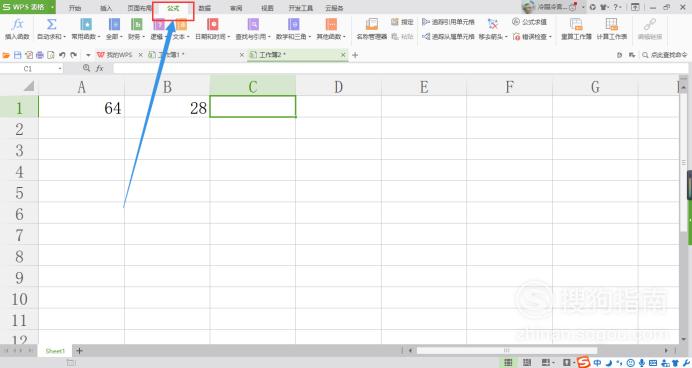This screenshot has height=368, width=692.
Task: Open the Math and Trig functions icon
Action: point(293,24)
